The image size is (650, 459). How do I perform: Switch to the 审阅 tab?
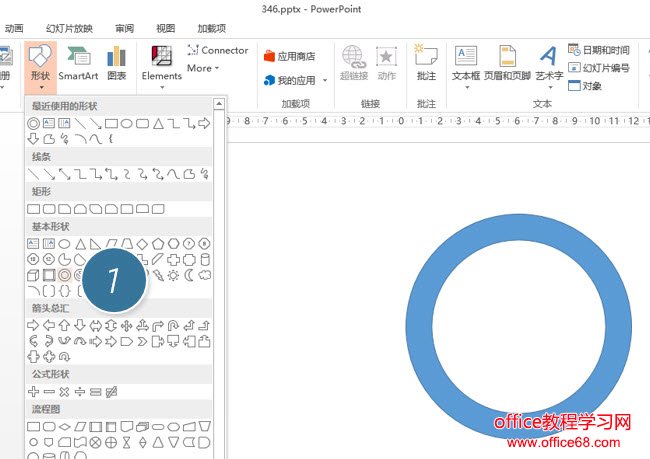point(124,29)
